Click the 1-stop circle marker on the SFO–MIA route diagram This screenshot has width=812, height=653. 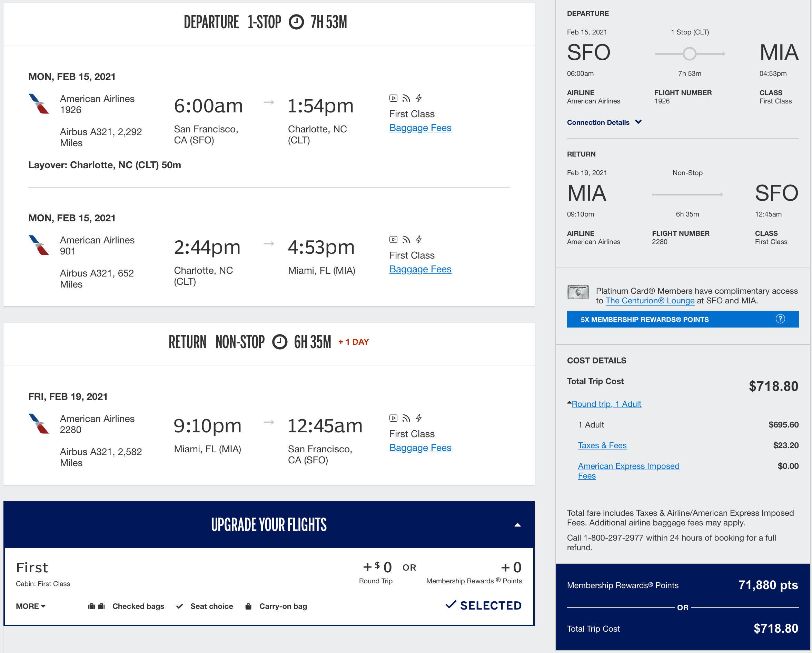pyautogui.click(x=689, y=53)
